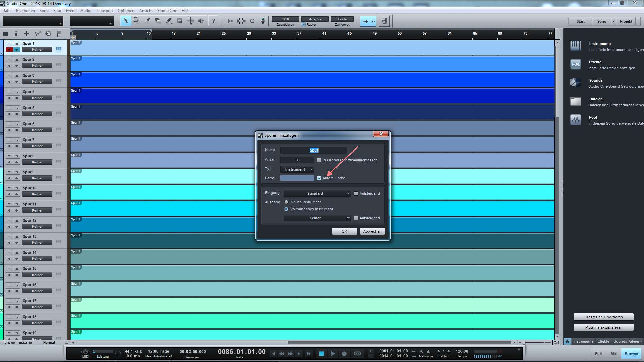The height and width of the screenshot is (362, 644).
Task: Open the Transport menu
Action: [x=104, y=11]
